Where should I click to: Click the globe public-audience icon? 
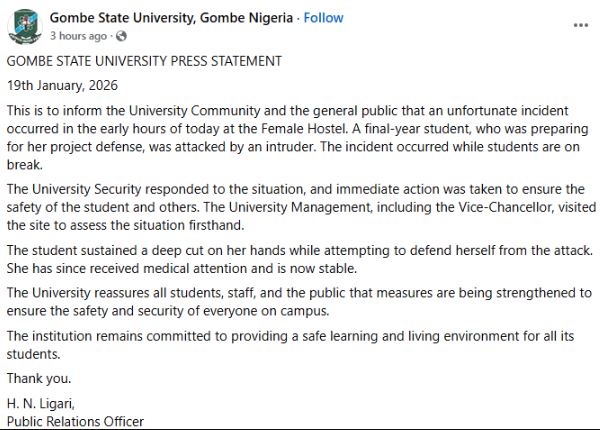(x=122, y=36)
